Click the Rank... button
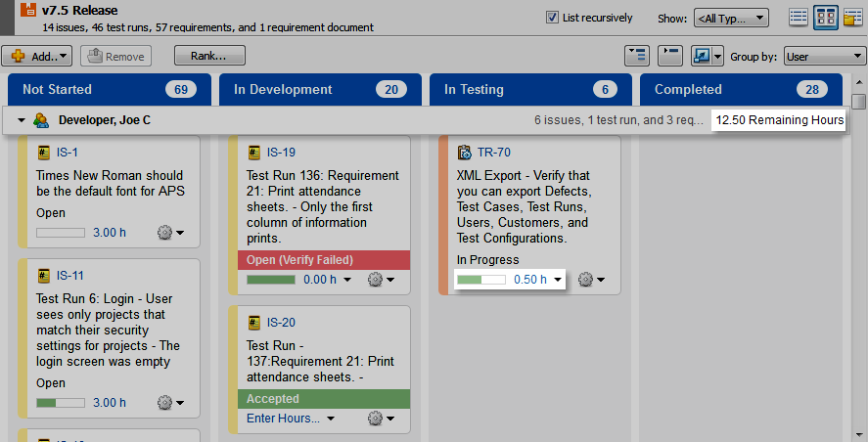 [209, 57]
